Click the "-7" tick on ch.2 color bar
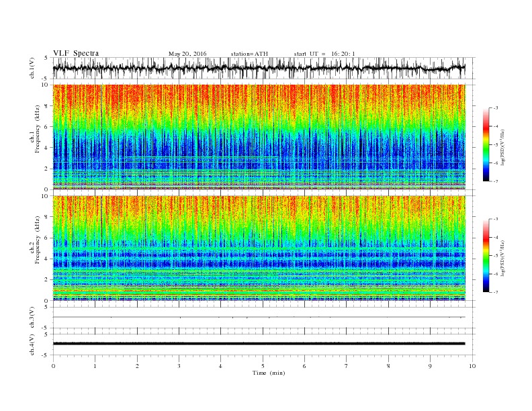This screenshot has width=532, height=411. (x=495, y=292)
